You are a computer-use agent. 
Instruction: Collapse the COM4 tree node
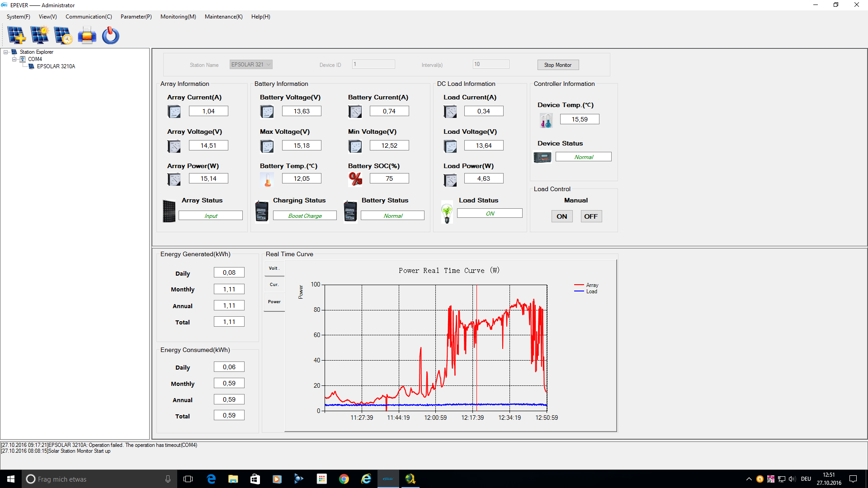(x=14, y=59)
